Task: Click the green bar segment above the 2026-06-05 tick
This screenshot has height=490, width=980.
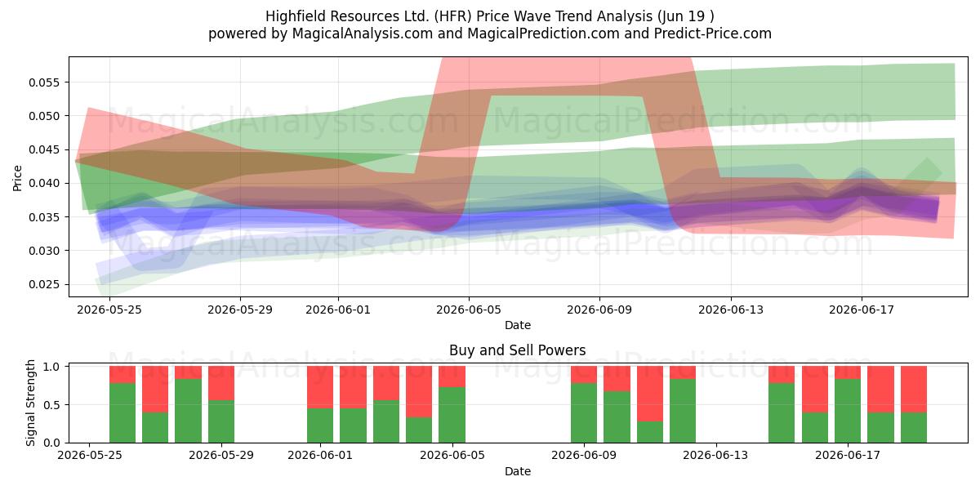Action: point(452,415)
